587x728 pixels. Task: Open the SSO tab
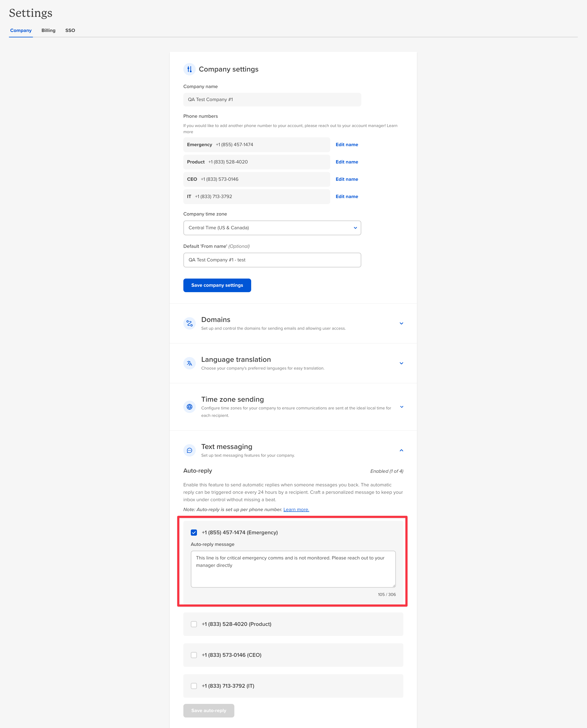point(70,30)
